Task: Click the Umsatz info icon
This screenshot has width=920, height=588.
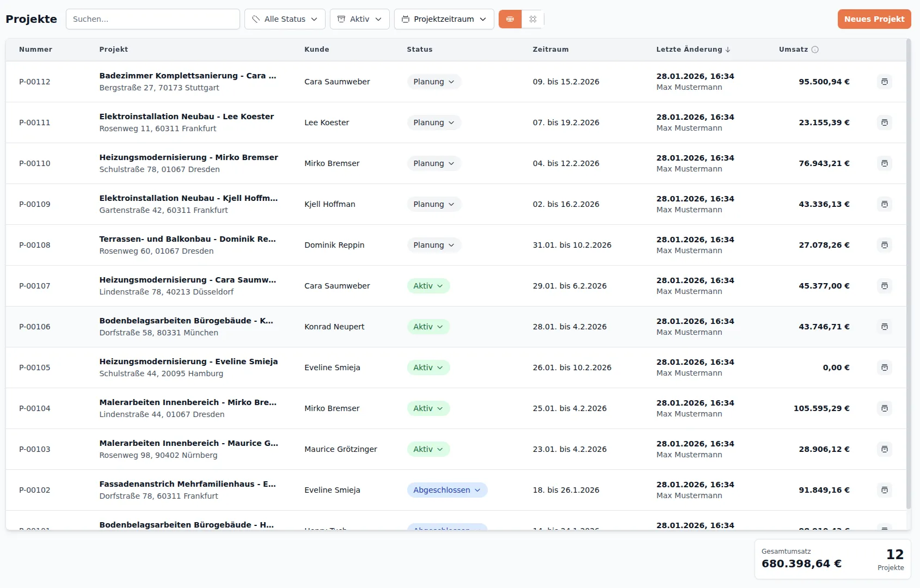Action: click(815, 50)
